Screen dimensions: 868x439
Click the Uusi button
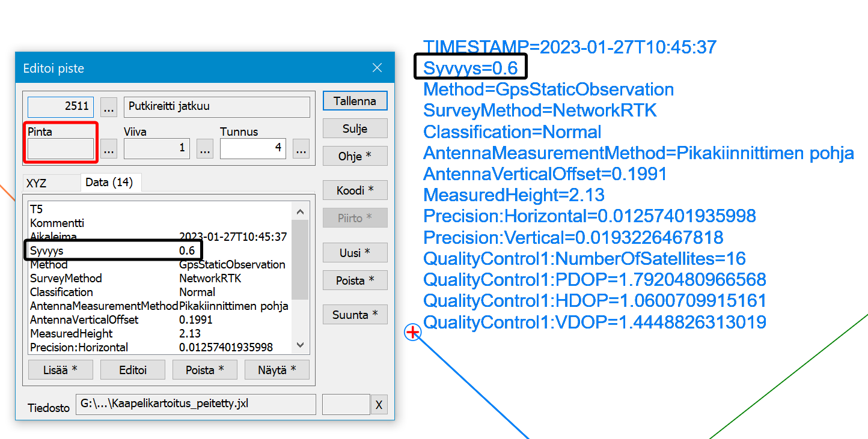click(x=355, y=253)
